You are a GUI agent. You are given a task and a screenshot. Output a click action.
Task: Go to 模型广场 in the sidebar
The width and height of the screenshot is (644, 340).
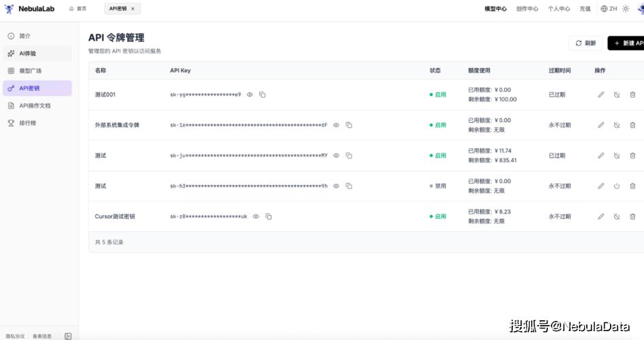pyautogui.click(x=37, y=71)
